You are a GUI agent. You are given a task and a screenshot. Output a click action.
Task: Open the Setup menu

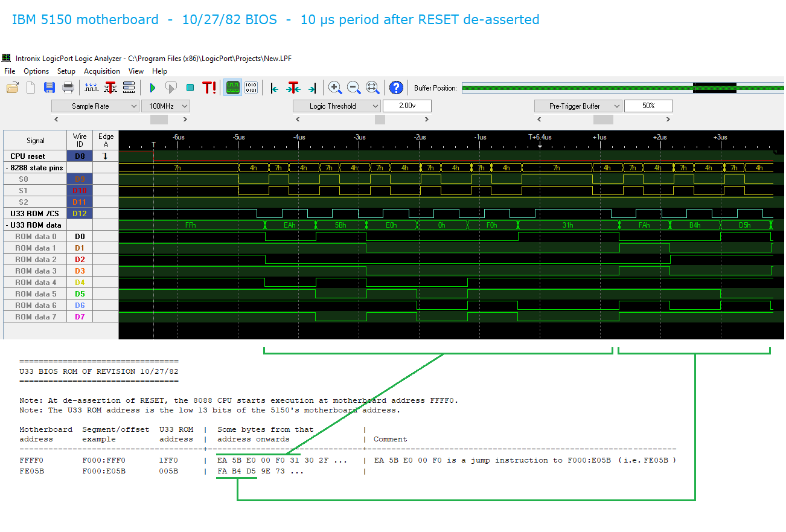(66, 71)
